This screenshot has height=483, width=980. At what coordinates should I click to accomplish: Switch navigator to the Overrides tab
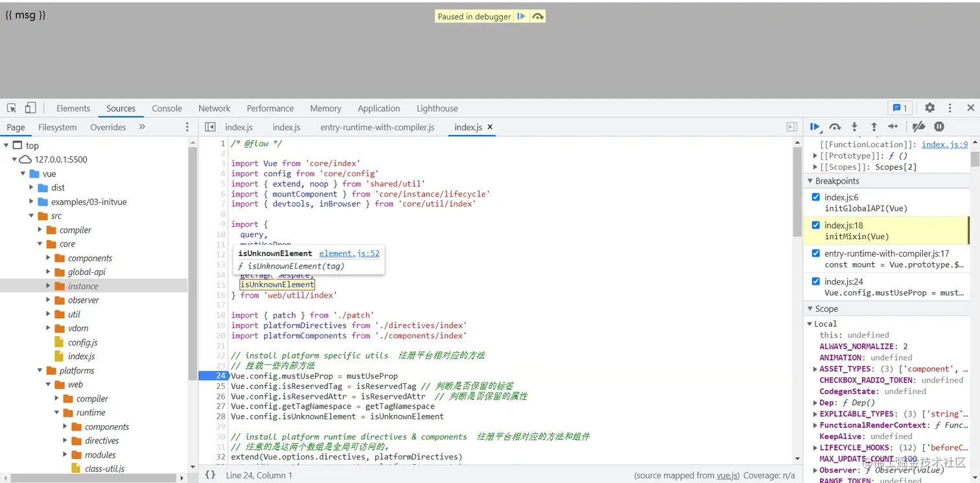pyautogui.click(x=108, y=127)
